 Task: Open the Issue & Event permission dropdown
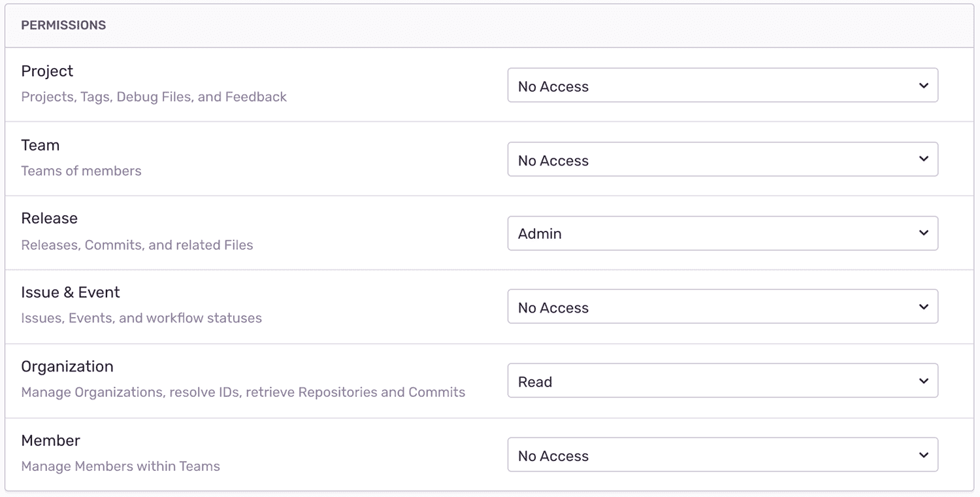[x=722, y=307]
